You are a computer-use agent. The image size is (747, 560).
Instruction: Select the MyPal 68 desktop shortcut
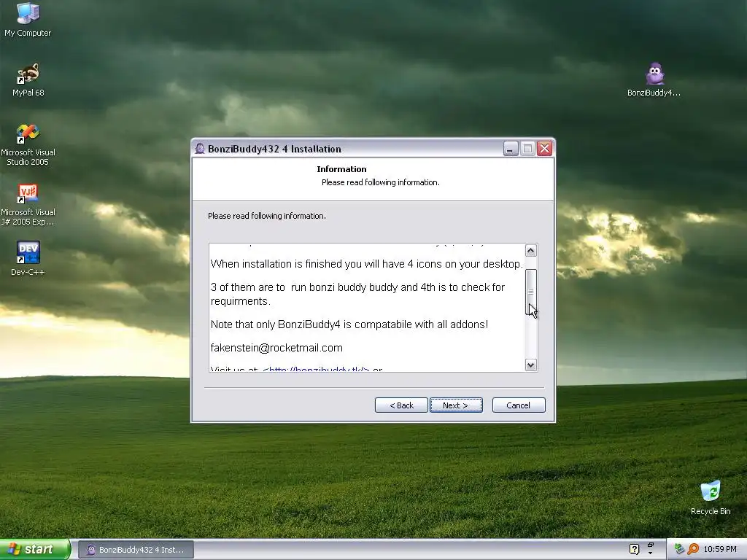click(28, 79)
